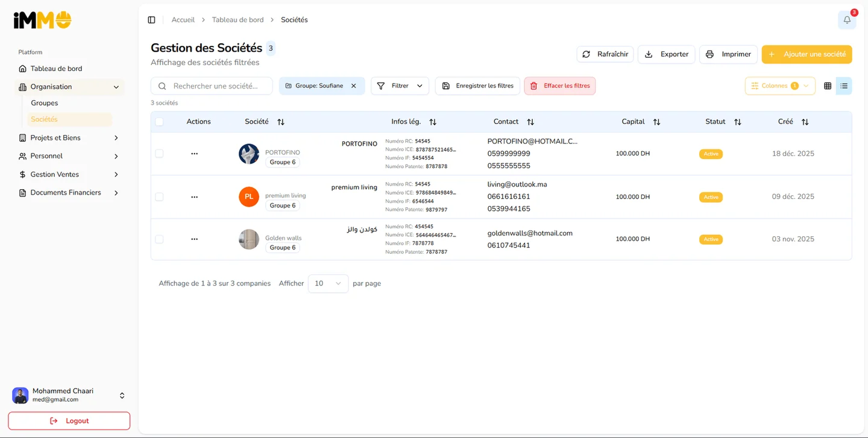Click the Logout button
The width and height of the screenshot is (868, 438).
pyautogui.click(x=69, y=421)
